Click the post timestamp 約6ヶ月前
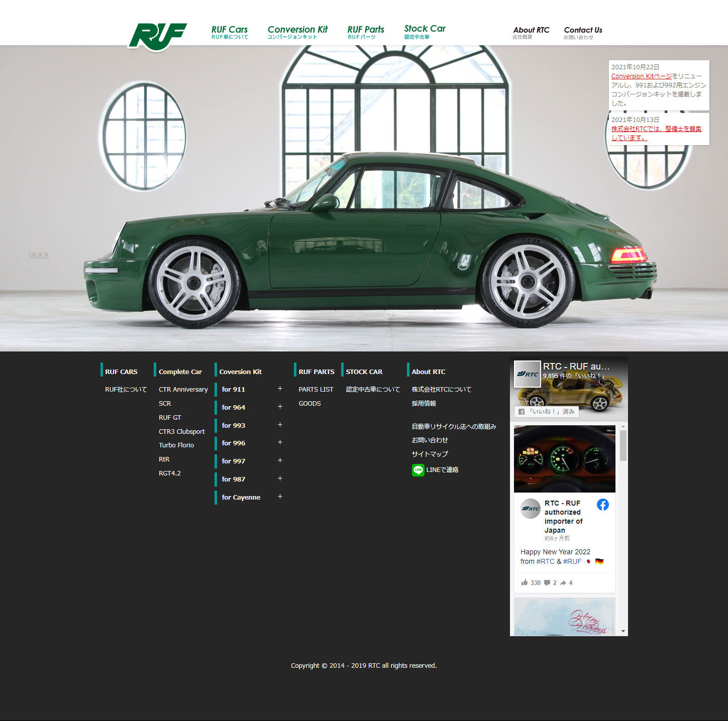728x721 pixels. pos(557,538)
